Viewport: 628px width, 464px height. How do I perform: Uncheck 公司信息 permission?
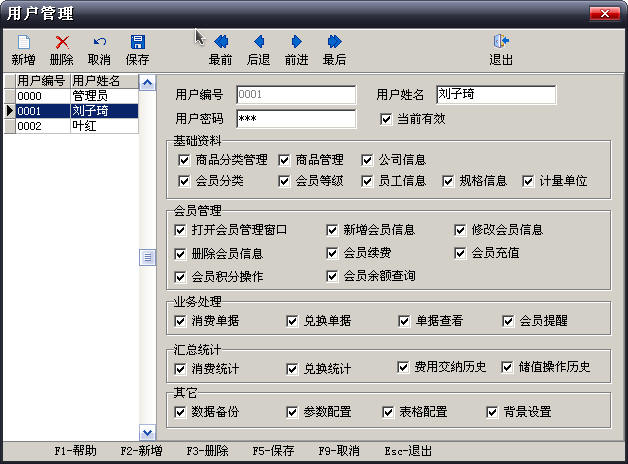(367, 160)
